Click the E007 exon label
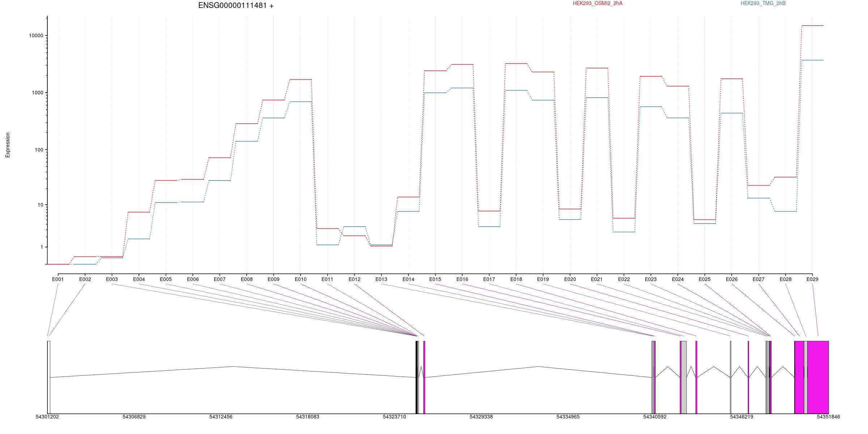The image size is (868, 434). click(x=220, y=279)
